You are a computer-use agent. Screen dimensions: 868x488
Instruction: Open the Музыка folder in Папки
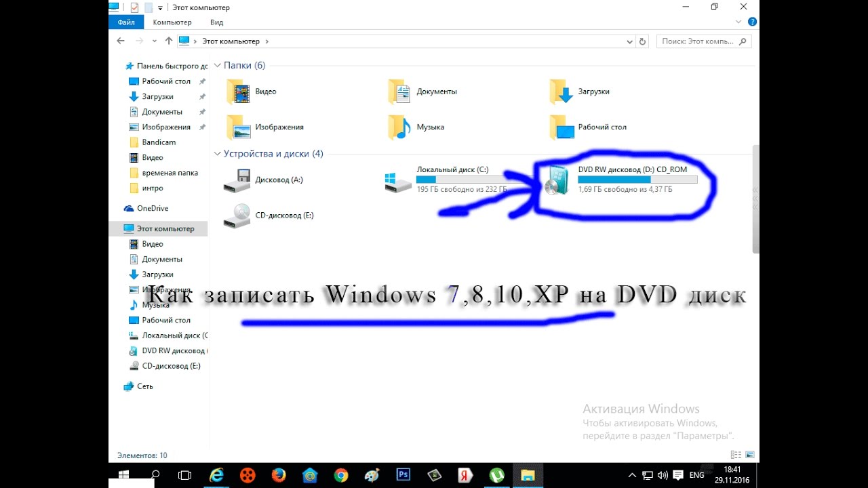pos(416,127)
